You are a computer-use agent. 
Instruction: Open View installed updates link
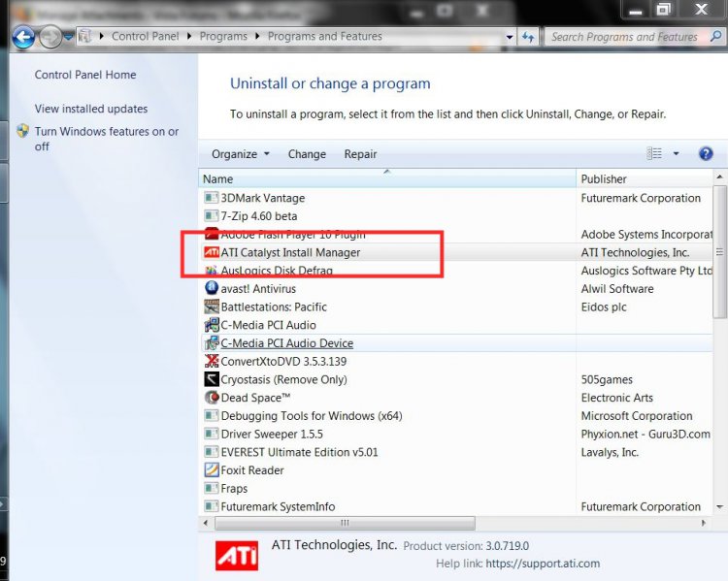91,109
